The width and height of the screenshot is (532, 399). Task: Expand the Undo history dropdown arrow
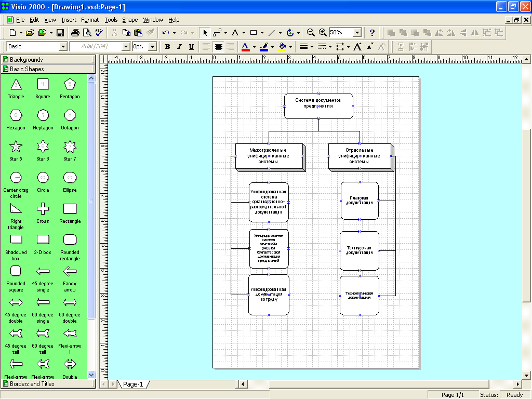pos(174,33)
